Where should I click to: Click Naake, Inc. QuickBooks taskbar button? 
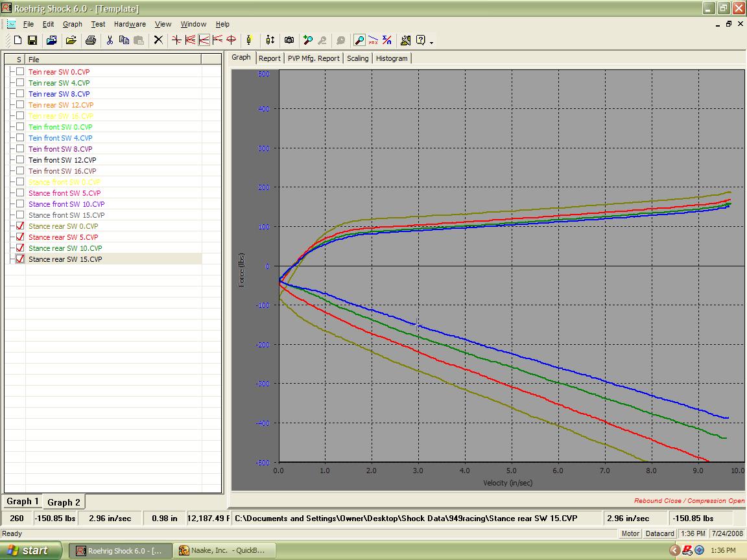(x=226, y=550)
